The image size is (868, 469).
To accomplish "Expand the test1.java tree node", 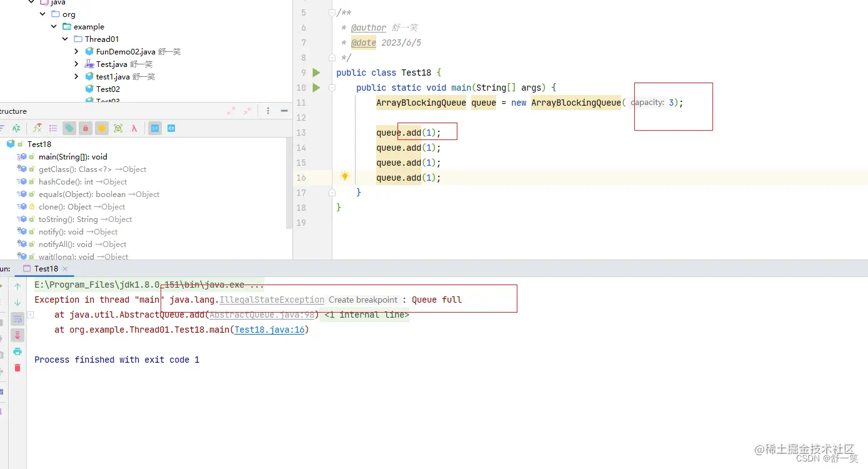I will (76, 76).
